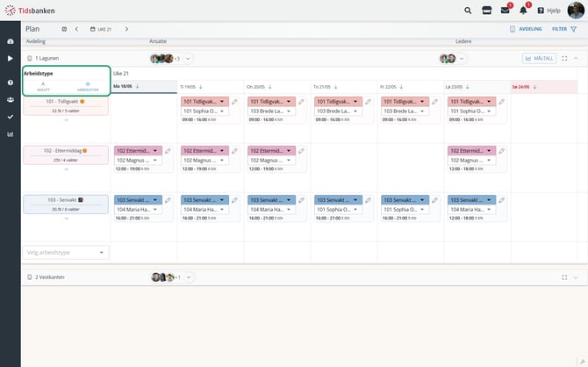Viewport: 588px width, 367px height.
Task: Toggle fullscreen for 1 Lagunen department
Action: [x=564, y=59]
